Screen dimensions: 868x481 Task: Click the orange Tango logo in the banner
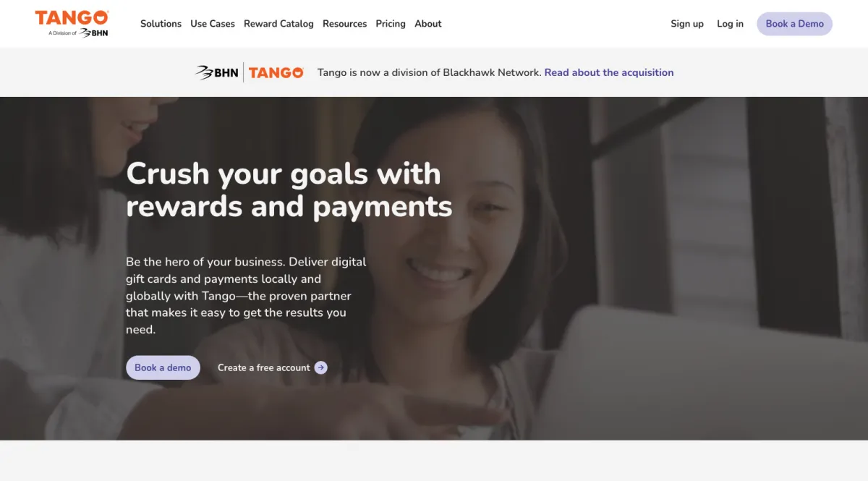click(x=276, y=72)
